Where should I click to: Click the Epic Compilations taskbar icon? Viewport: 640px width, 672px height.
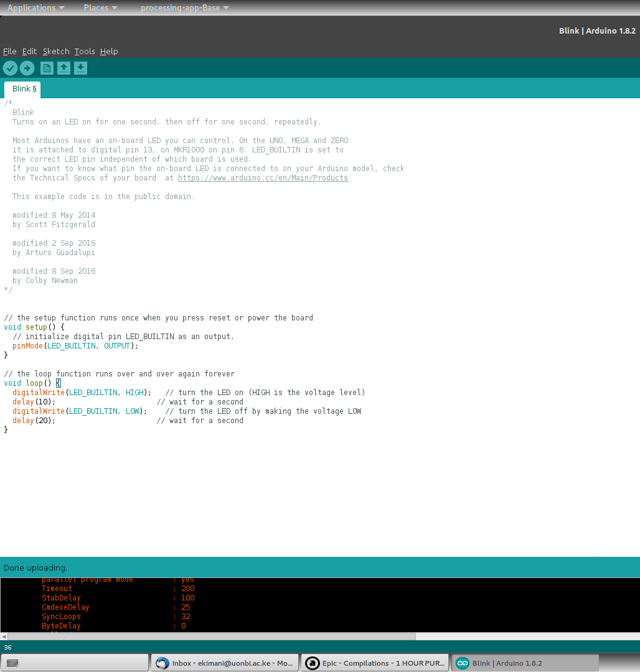(312, 663)
